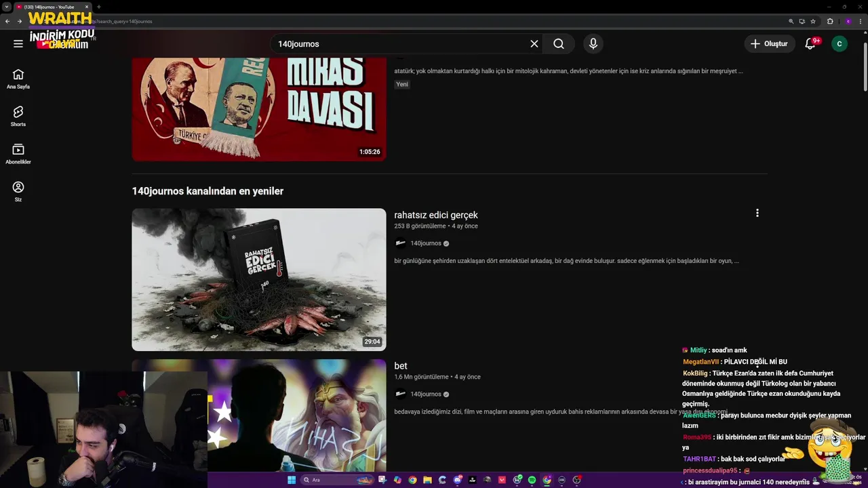
Task: Open the rahatsız edici gerçek title link
Action: pos(436,215)
